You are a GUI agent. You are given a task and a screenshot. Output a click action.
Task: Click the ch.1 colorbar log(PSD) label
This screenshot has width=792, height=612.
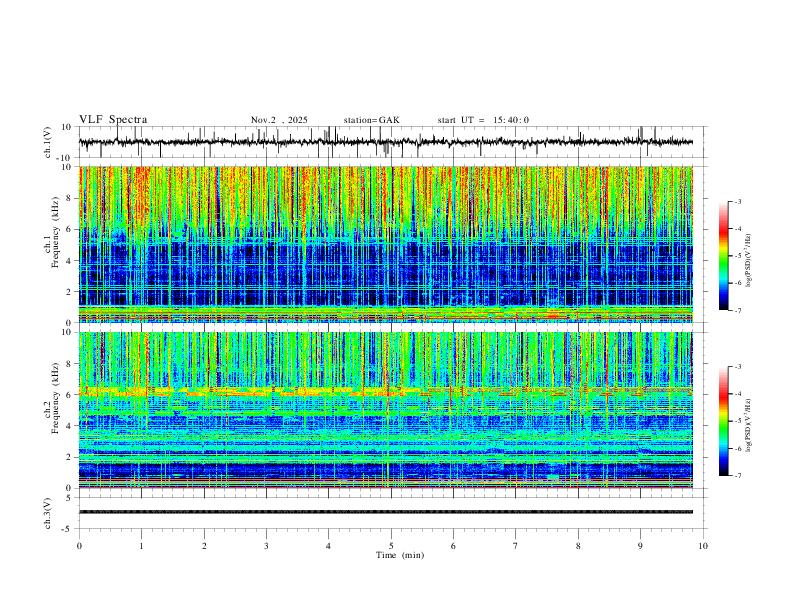coord(748,260)
